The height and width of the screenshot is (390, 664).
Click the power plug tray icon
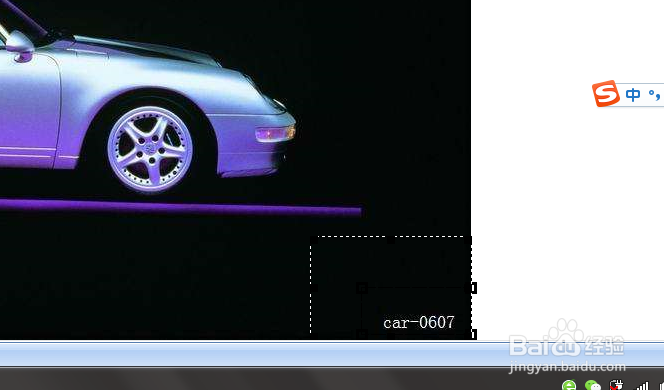pyautogui.click(x=616, y=385)
